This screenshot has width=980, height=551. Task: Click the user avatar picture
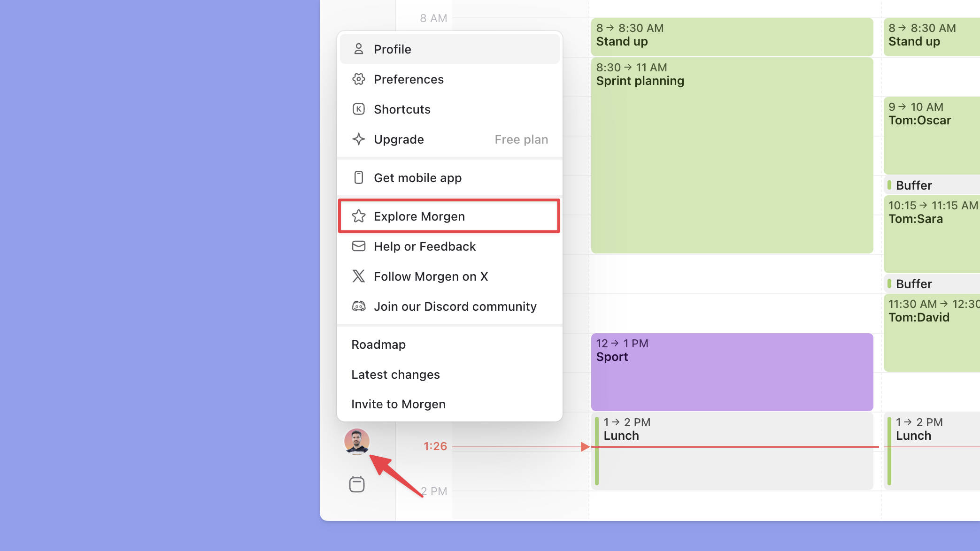[x=357, y=441]
